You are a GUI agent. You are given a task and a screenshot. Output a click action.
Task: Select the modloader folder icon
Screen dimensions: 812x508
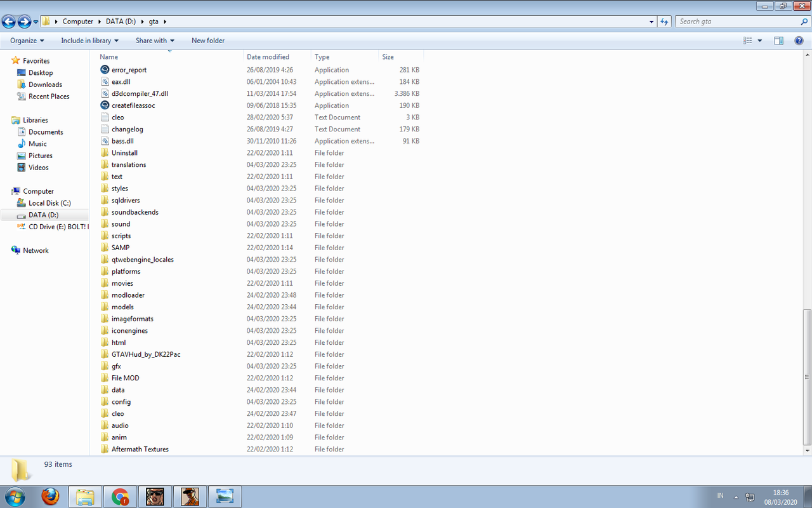pos(105,295)
